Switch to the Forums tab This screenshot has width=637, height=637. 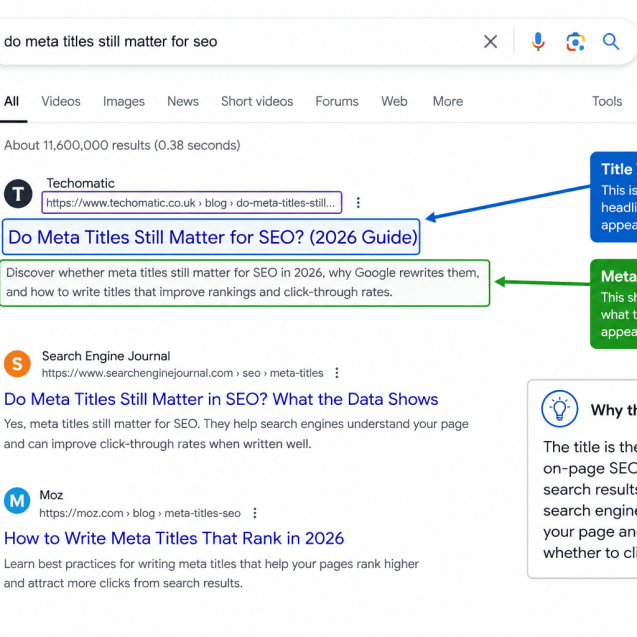(x=337, y=101)
